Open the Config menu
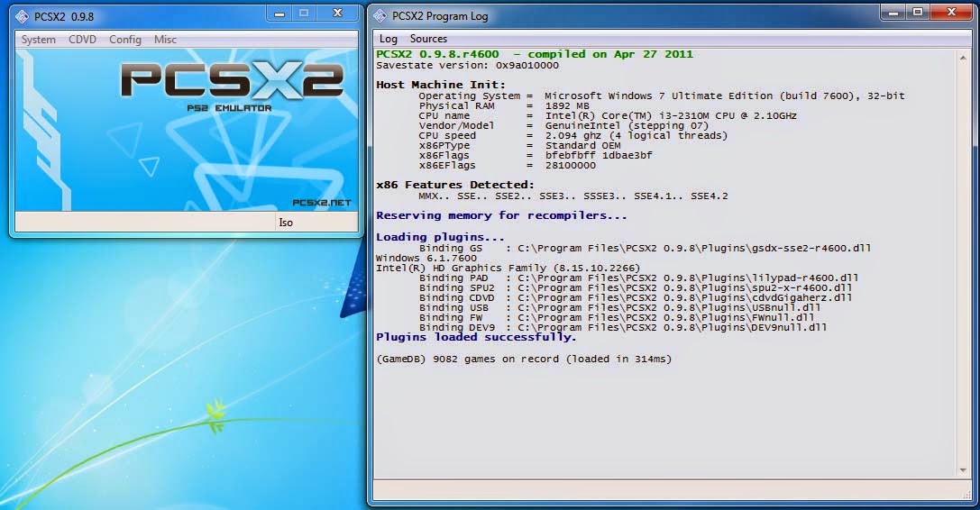 tap(125, 40)
